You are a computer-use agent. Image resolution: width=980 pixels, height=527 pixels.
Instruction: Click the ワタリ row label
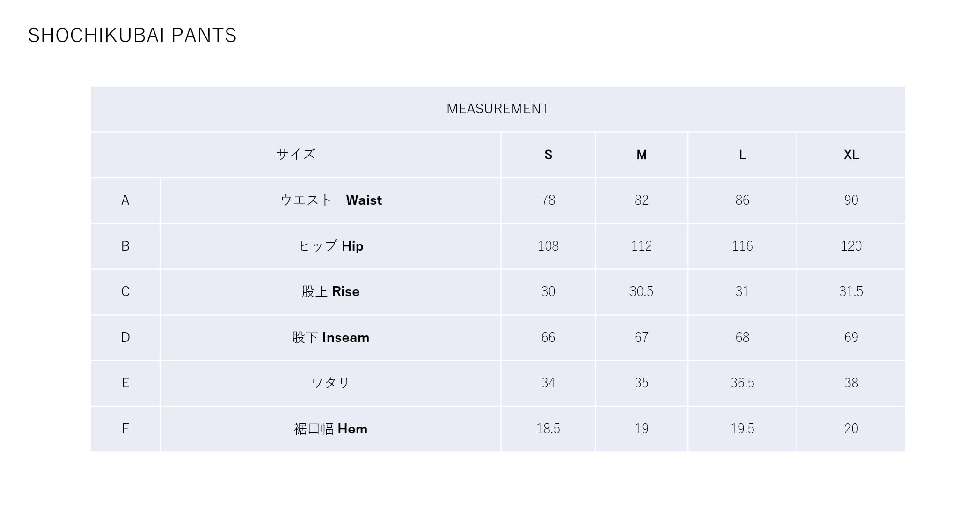[x=331, y=383]
